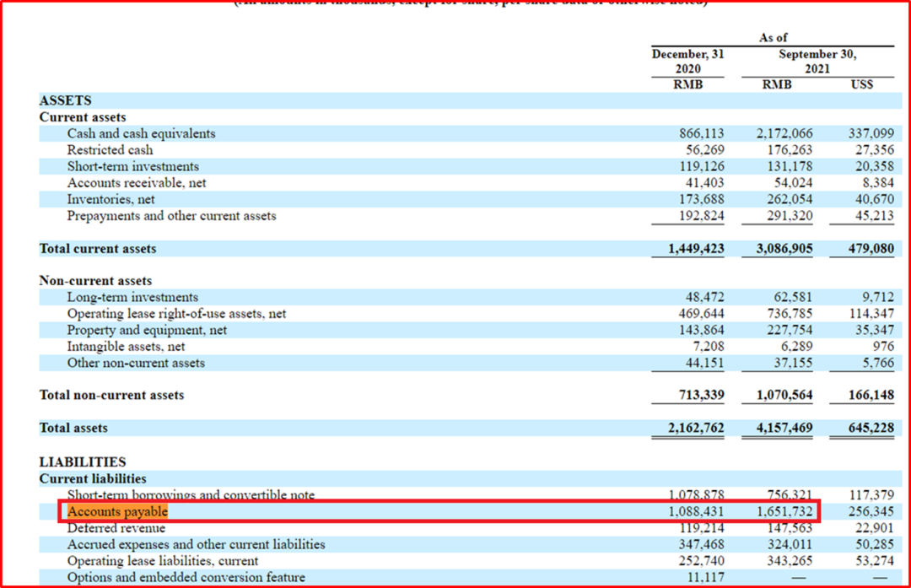Click the Long-term investments row label
Image resolution: width=911 pixels, height=588 pixels.
click(132, 297)
